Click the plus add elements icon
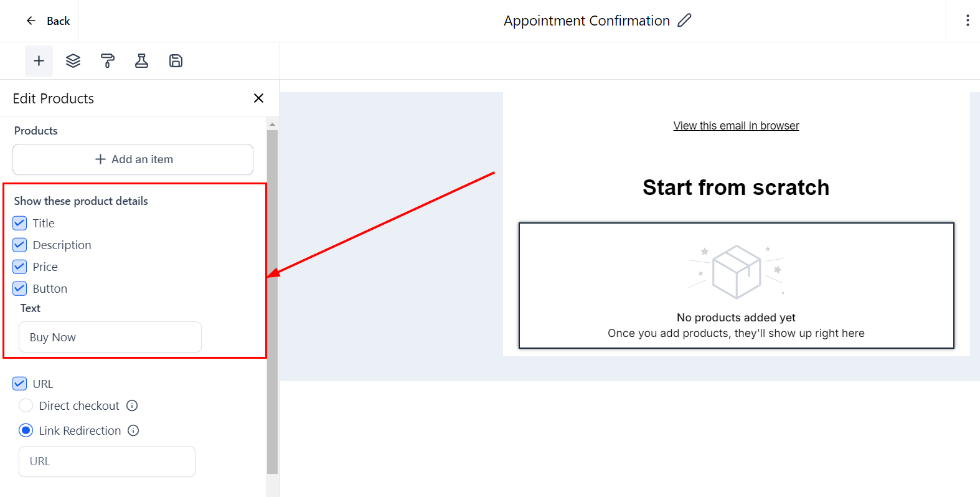This screenshot has height=497, width=980. [x=39, y=61]
